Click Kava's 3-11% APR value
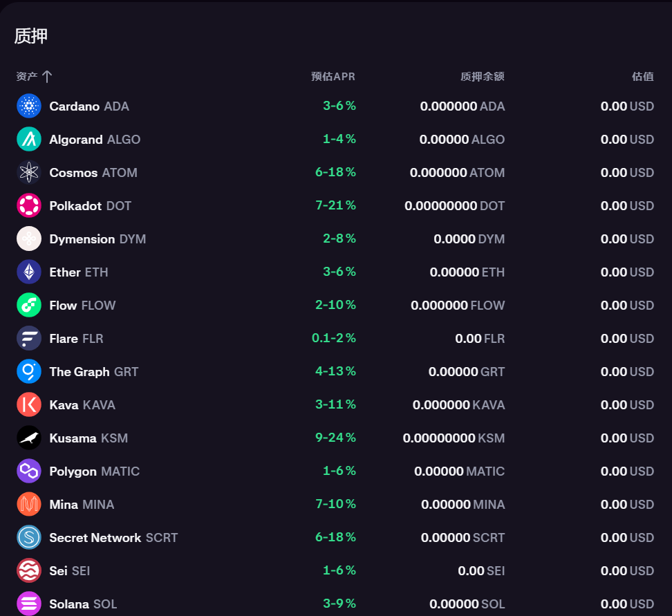This screenshot has width=672, height=616. (335, 404)
